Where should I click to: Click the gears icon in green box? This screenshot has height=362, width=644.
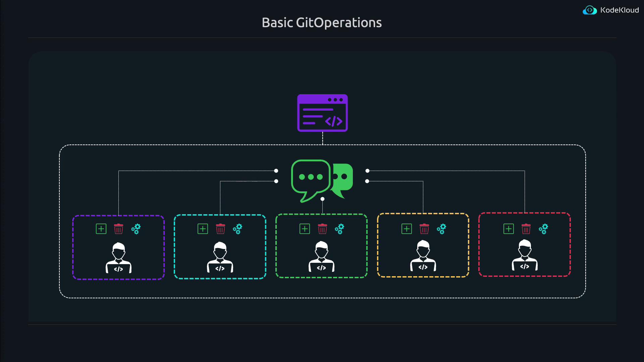click(339, 229)
